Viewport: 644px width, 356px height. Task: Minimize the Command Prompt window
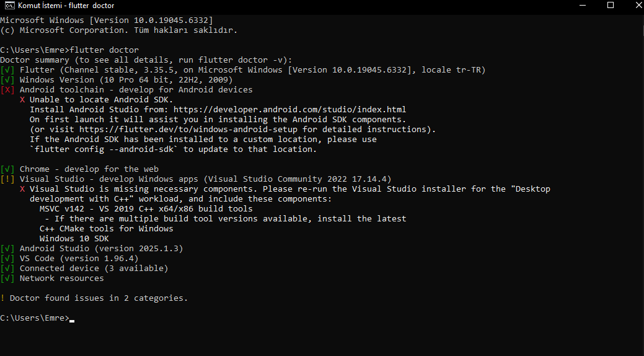click(582, 6)
